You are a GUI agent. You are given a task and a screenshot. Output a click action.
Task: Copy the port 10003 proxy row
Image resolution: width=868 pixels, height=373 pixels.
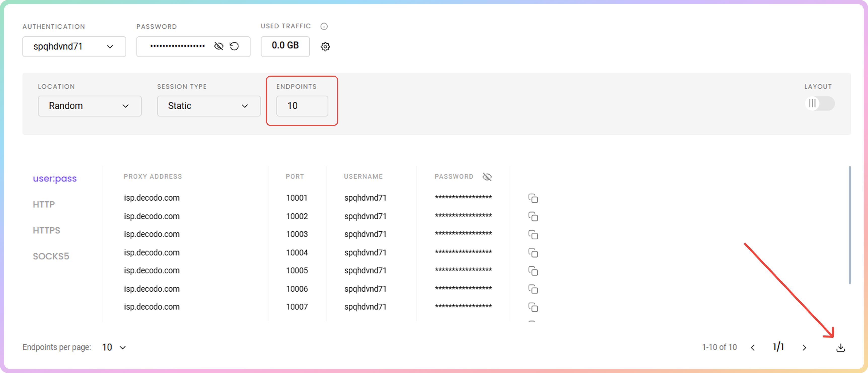pyautogui.click(x=533, y=235)
